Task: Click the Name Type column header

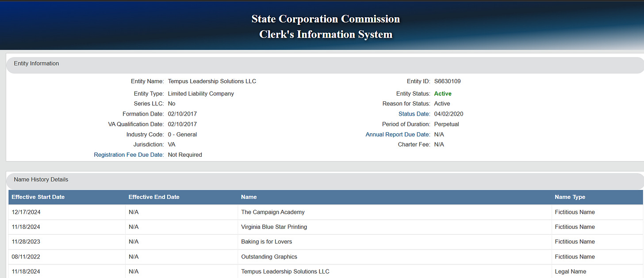Action: 570,197
